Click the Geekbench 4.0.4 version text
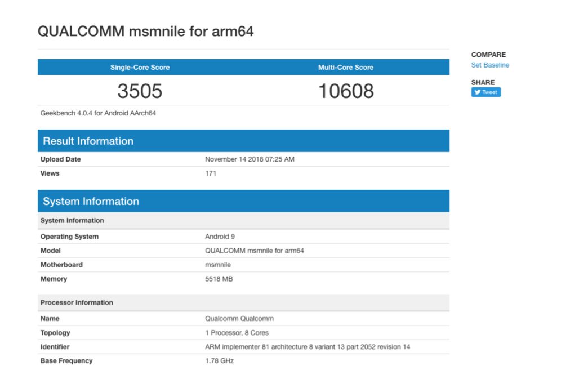The height and width of the screenshot is (379, 588). [x=98, y=113]
